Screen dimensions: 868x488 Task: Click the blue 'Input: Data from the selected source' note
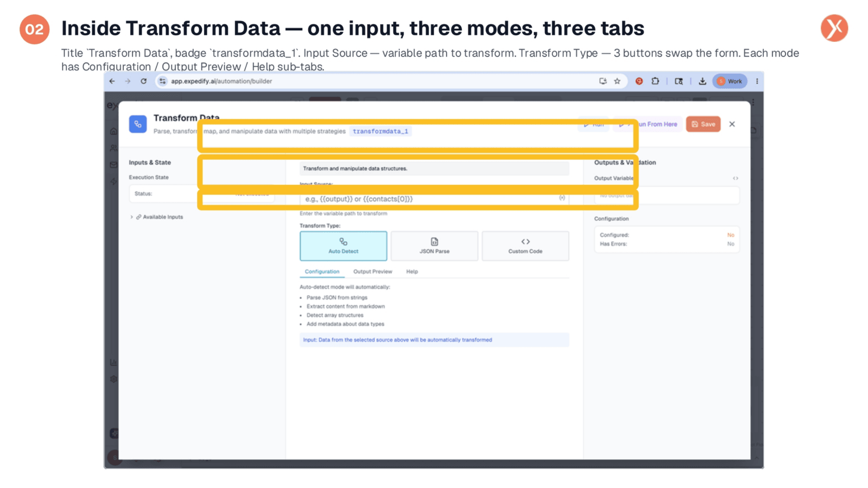click(x=434, y=340)
